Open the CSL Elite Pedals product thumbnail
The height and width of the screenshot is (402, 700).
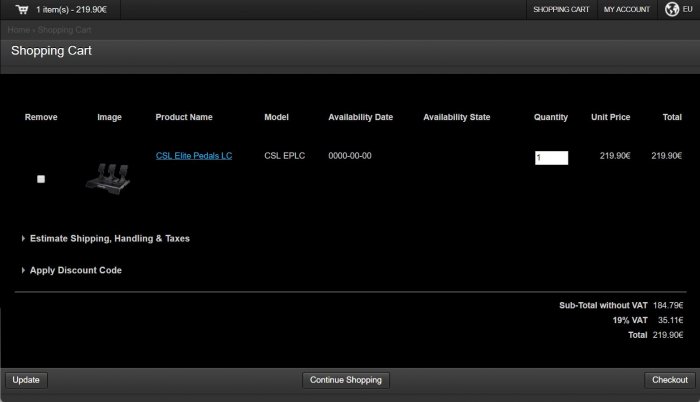point(109,177)
